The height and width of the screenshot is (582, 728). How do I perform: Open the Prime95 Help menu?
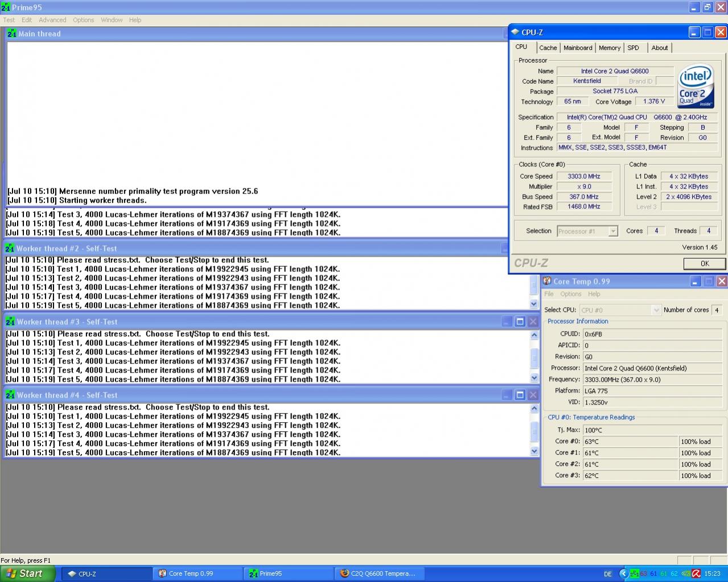[135, 20]
